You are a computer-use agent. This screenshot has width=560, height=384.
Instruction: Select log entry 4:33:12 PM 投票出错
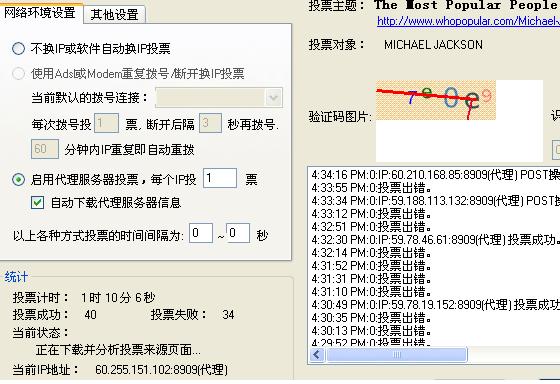(x=371, y=214)
